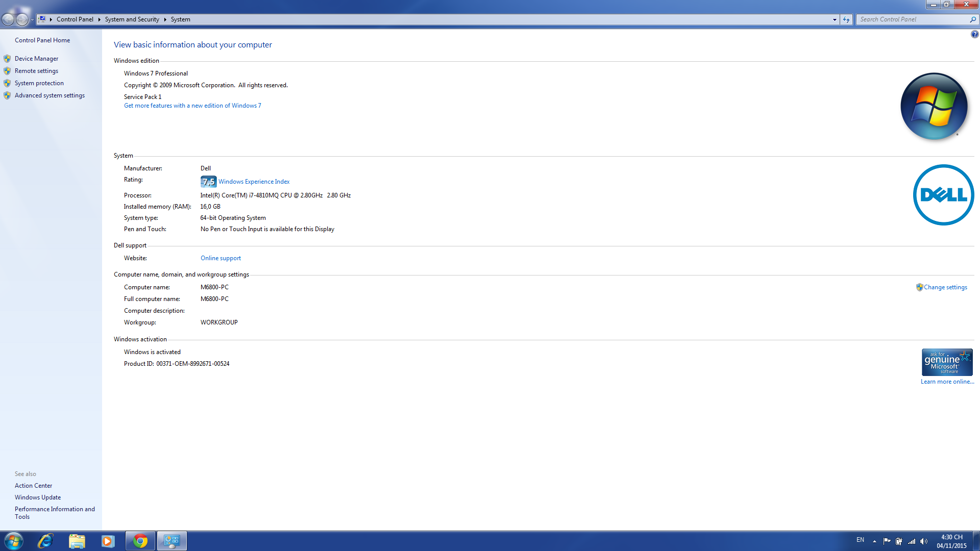Click the power plug tray icon
980x551 pixels.
[x=899, y=541]
